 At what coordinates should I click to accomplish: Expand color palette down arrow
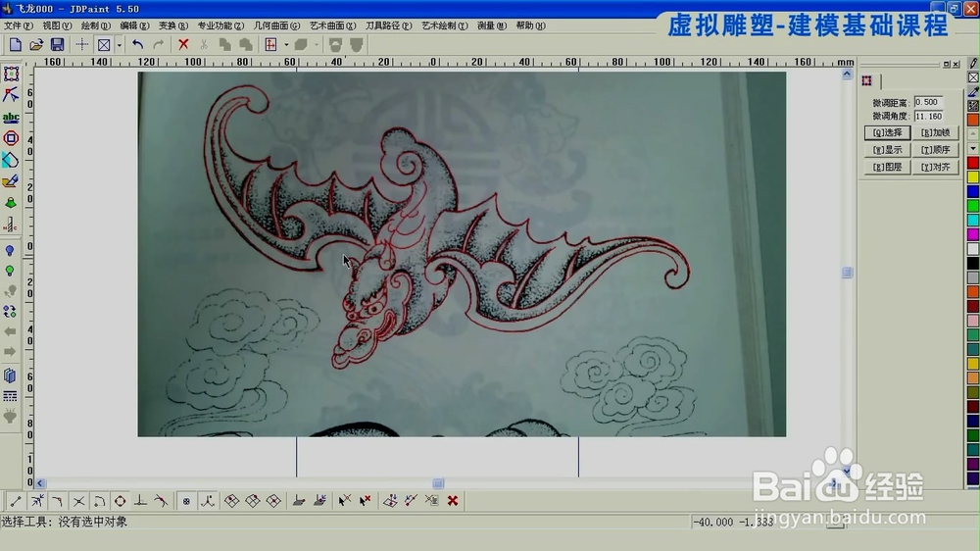pyautogui.click(x=973, y=149)
